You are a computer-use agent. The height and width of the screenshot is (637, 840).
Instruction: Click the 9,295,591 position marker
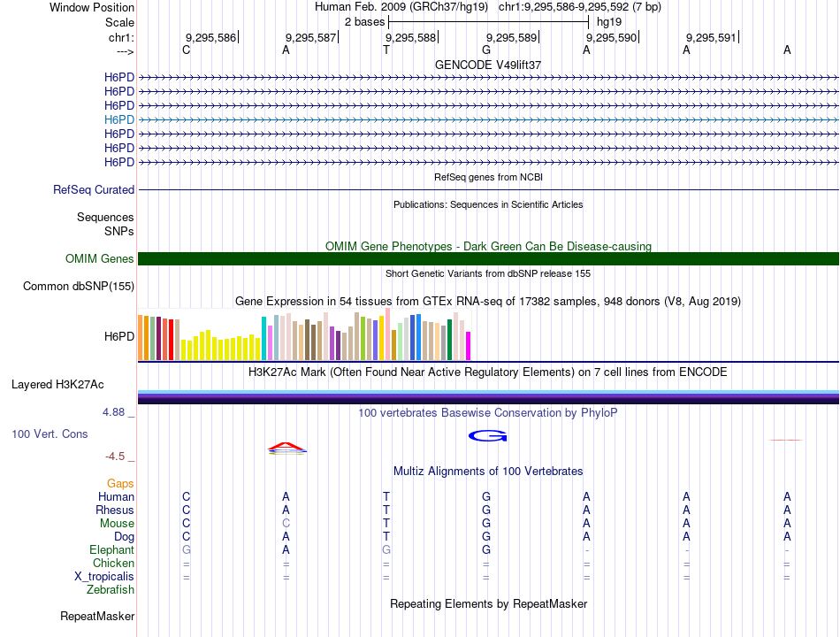pos(712,37)
